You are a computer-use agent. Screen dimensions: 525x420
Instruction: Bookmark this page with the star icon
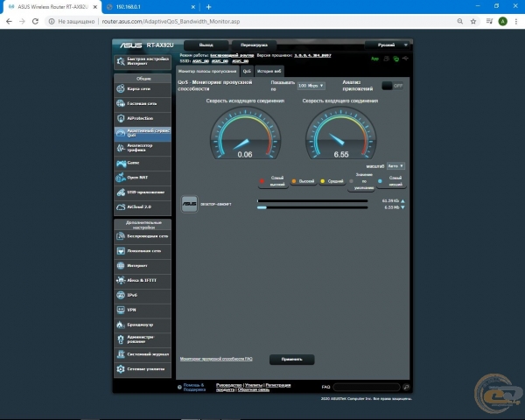click(x=473, y=21)
